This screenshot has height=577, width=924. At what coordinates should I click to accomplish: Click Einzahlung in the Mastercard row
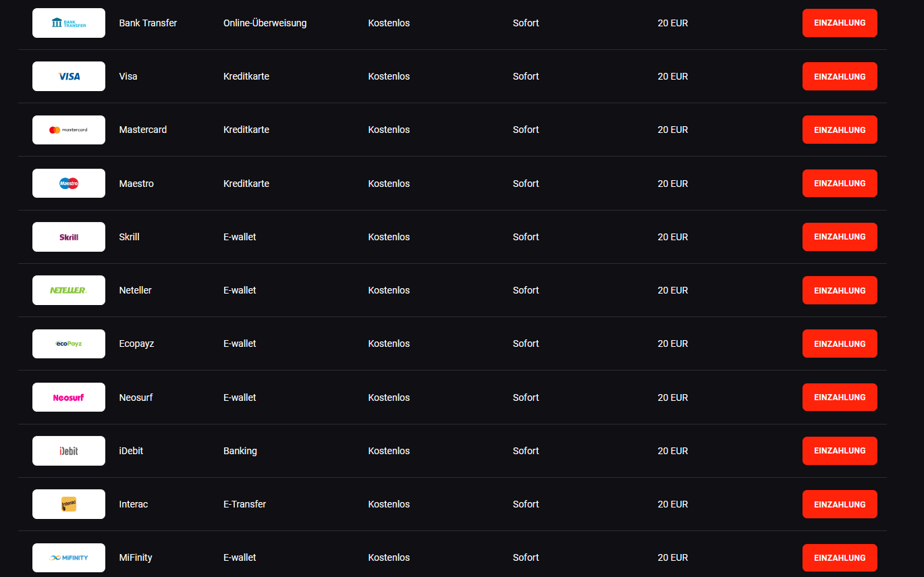[840, 130]
